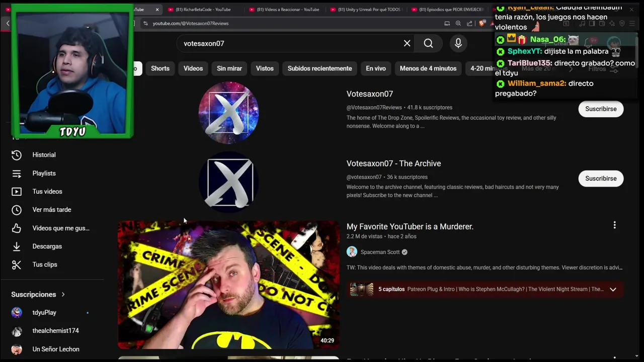644x362 pixels.
Task: Open thealchemist174 subscription
Action: (55, 331)
